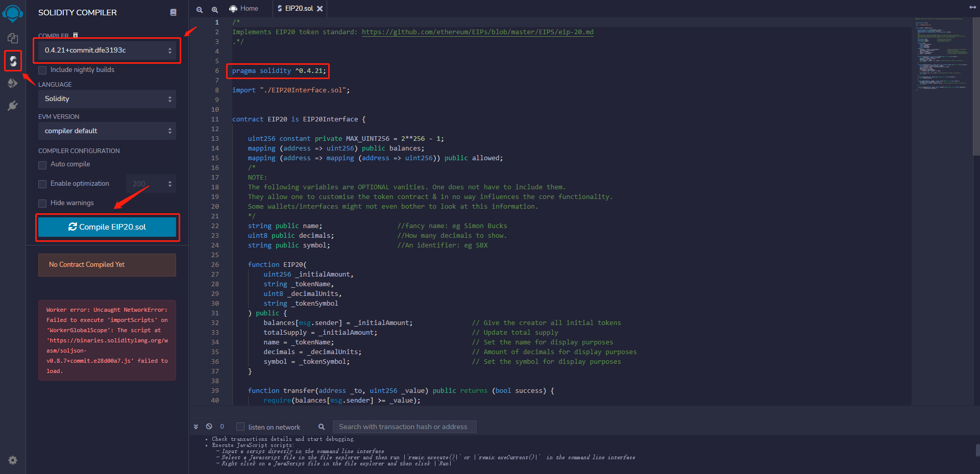Click the terminal search magnifier icon
The height and width of the screenshot is (474, 980).
click(x=322, y=427)
